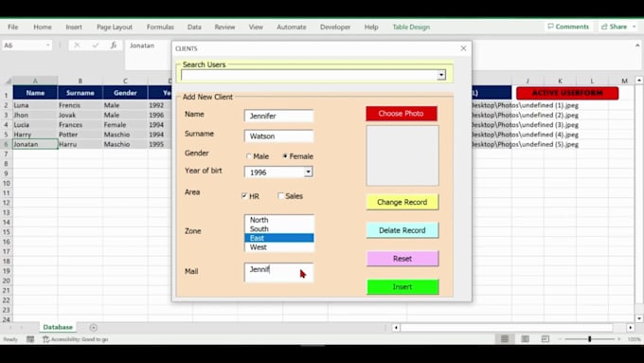Screen dimensions: 644x363
Task: Click the vertical scrollbar down arrow
Action: point(639,318)
